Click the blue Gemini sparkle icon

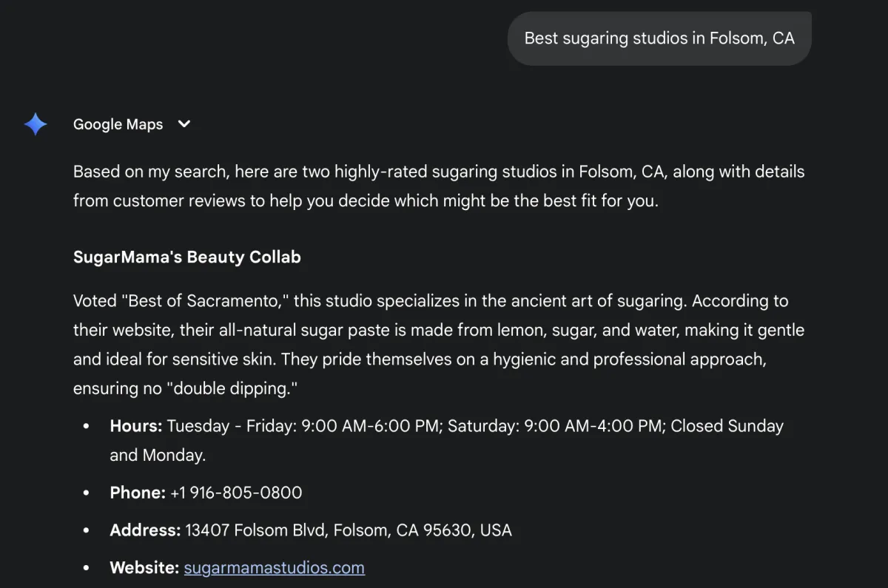(x=36, y=124)
